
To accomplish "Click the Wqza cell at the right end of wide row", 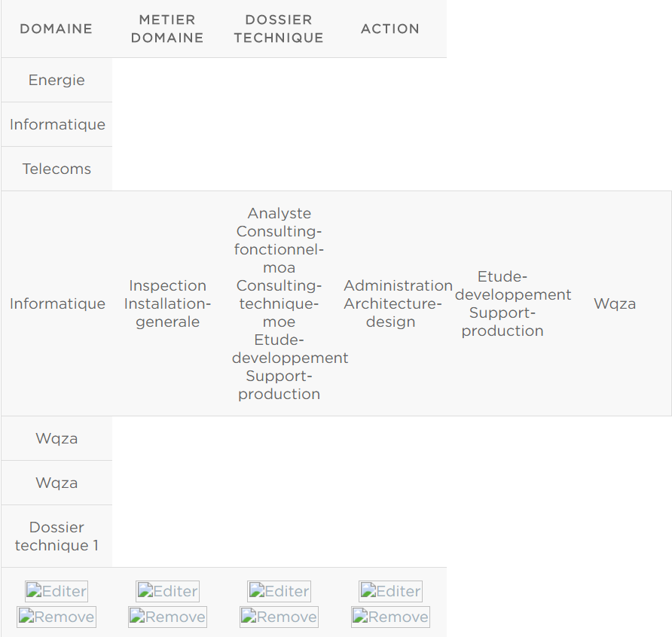I will (x=615, y=303).
